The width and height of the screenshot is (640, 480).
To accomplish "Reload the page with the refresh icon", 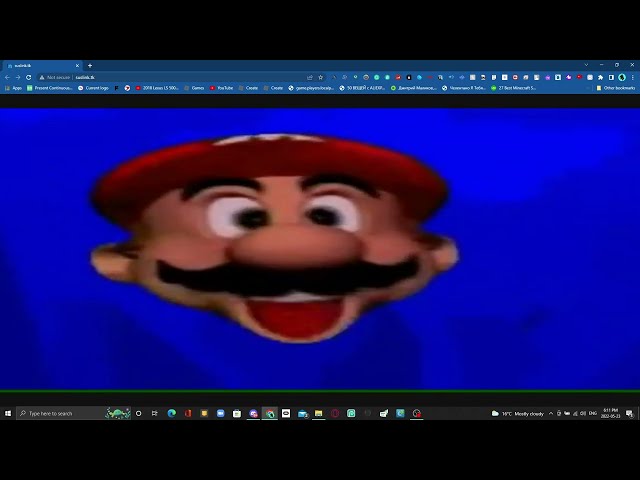I will [29, 77].
